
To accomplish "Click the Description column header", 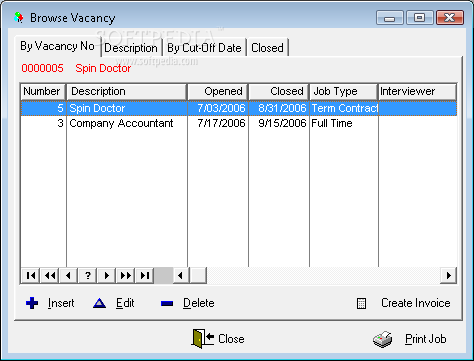I will (x=126, y=91).
